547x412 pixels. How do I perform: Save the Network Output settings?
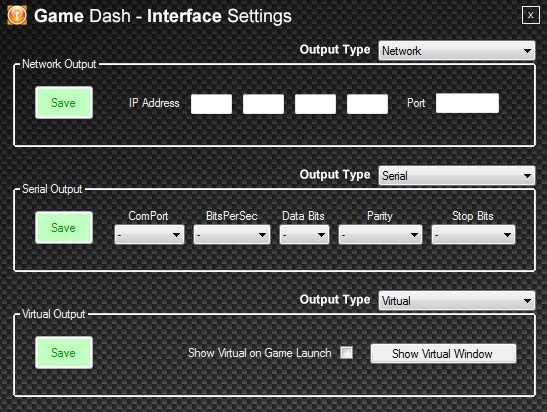coord(64,103)
